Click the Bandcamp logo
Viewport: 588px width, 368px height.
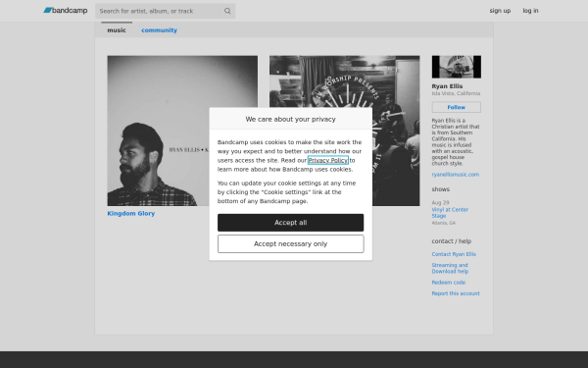[66, 11]
